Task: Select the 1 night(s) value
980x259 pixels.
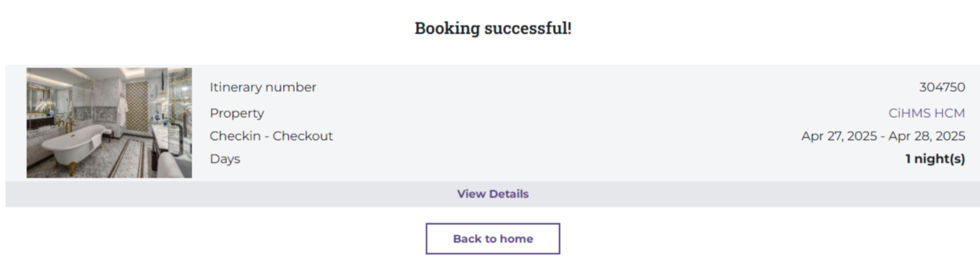Action: (935, 159)
